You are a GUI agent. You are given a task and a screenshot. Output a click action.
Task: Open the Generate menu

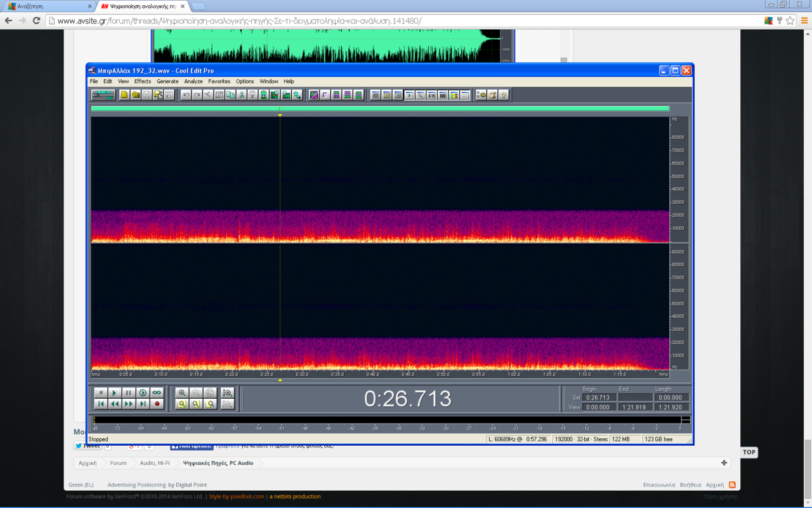[x=167, y=81]
